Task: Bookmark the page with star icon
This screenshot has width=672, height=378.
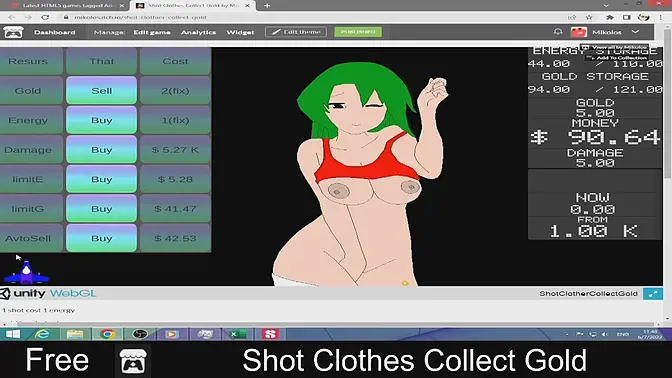Action: coord(589,18)
